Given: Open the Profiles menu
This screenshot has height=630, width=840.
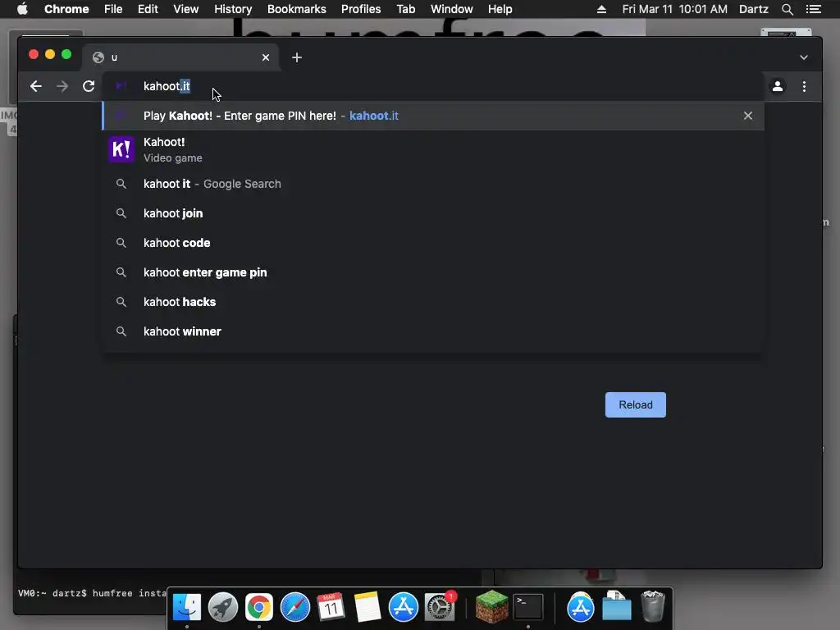Looking at the screenshot, I should 361,9.
